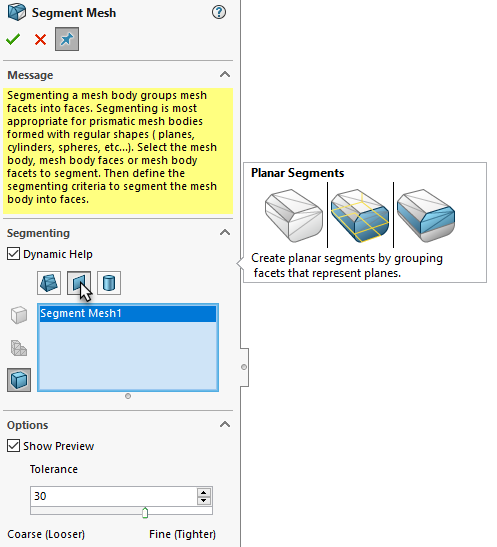Screen dimensions: 497x547
Task: Accept with the green OK checkmark
Action: point(13,39)
